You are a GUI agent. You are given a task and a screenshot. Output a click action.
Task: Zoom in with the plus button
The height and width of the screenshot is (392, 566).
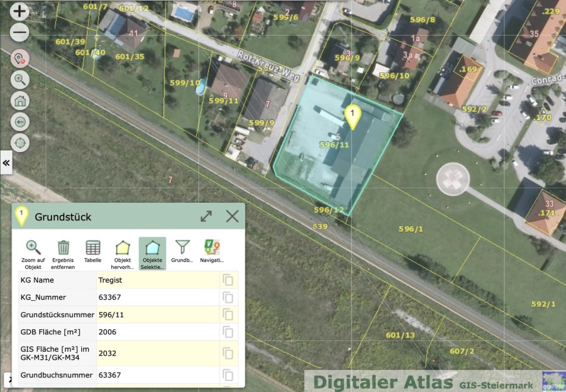tap(20, 11)
